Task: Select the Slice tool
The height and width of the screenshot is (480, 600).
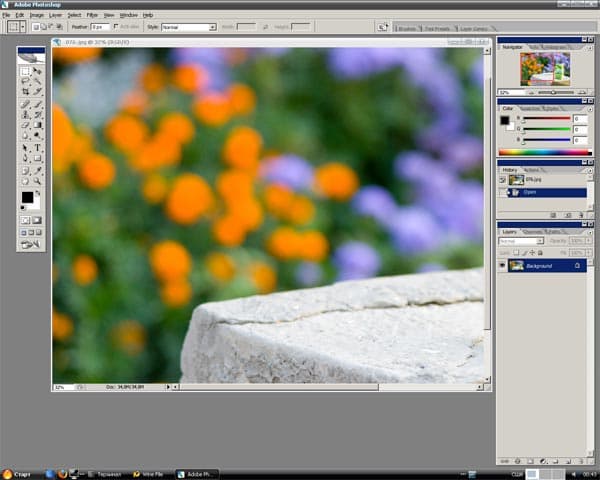Action: [37, 91]
